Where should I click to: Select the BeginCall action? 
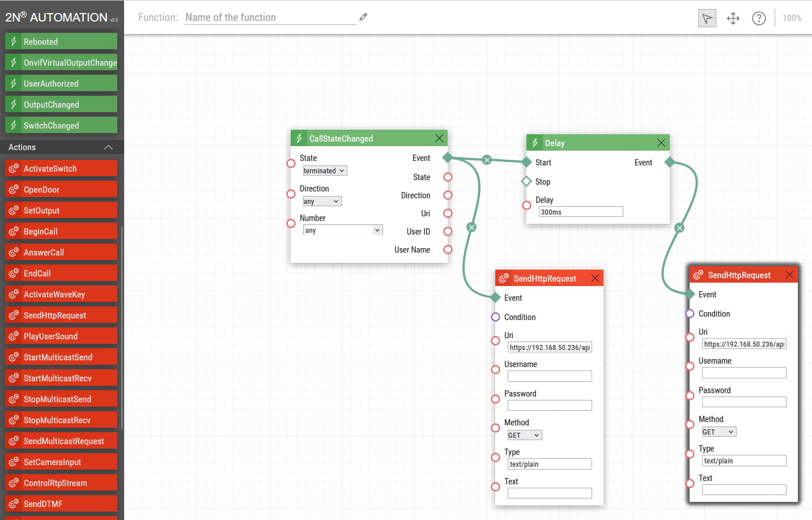(x=61, y=231)
